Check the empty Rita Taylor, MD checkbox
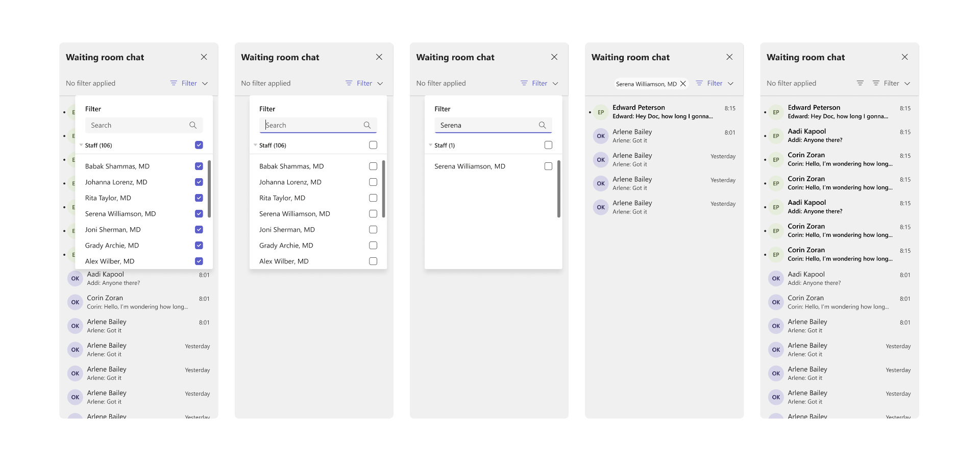Viewport: 980px width, 461px height. coord(373,198)
